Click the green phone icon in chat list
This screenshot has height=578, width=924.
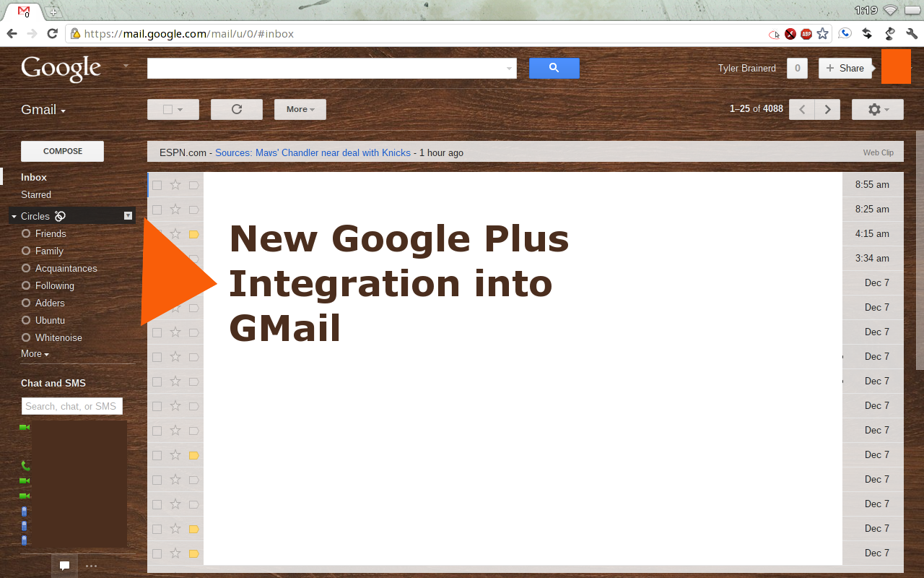coord(25,465)
